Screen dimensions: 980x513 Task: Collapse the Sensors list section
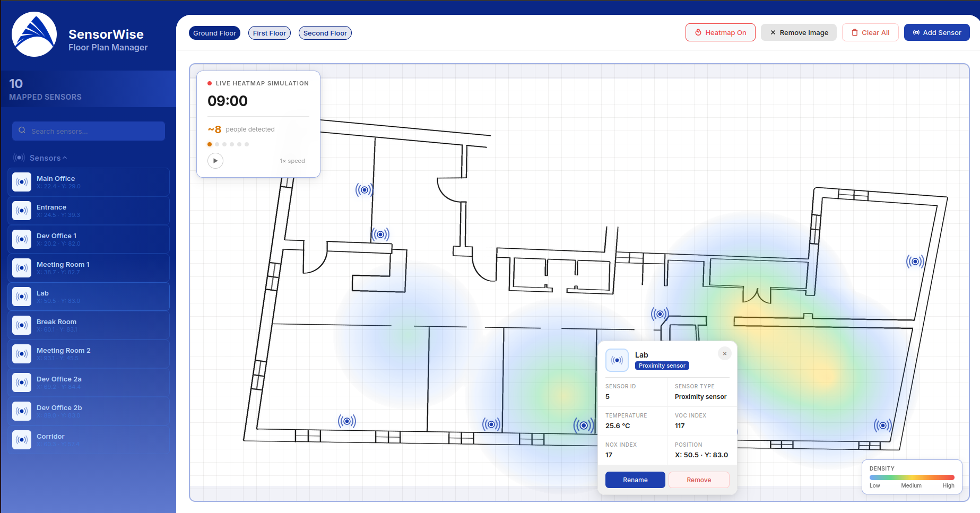pyautogui.click(x=40, y=158)
